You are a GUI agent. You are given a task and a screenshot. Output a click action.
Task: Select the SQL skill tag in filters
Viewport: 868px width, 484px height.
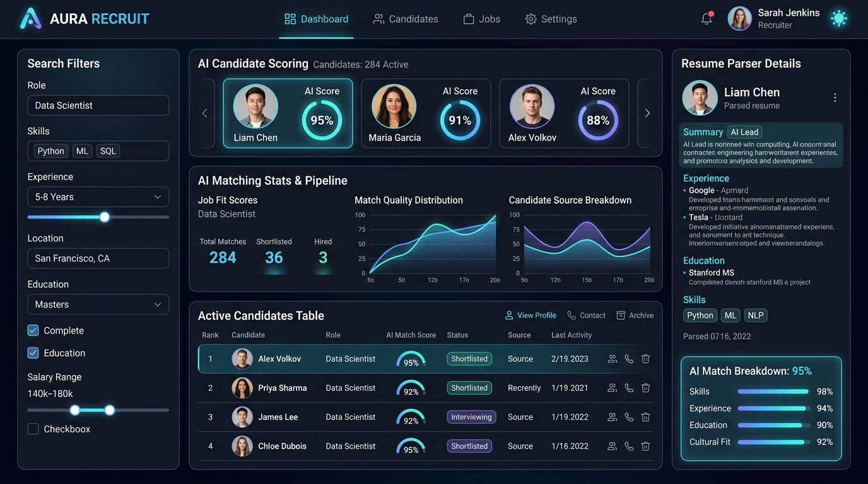click(108, 151)
